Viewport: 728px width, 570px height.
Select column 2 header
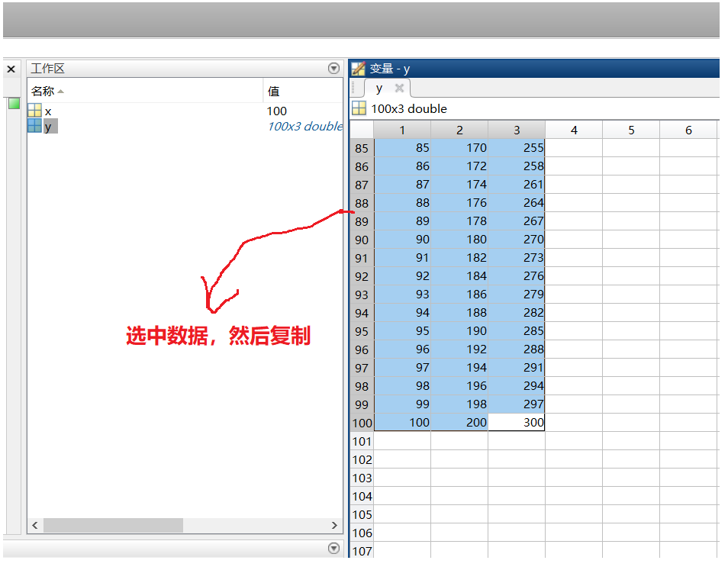point(459,130)
